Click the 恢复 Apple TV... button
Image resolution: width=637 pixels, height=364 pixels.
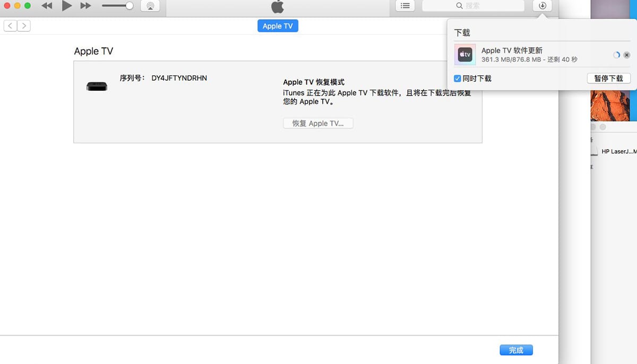pos(318,123)
